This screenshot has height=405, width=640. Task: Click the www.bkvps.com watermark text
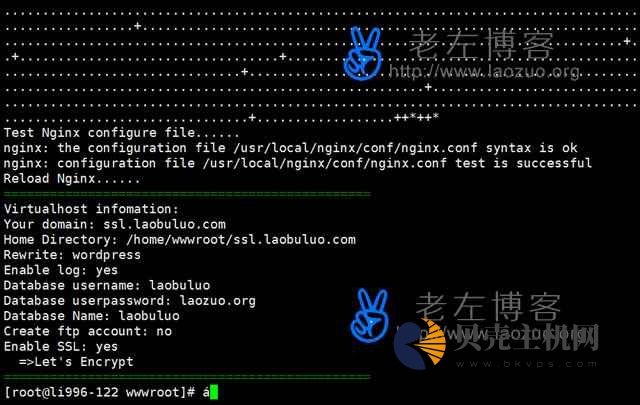click(526, 364)
